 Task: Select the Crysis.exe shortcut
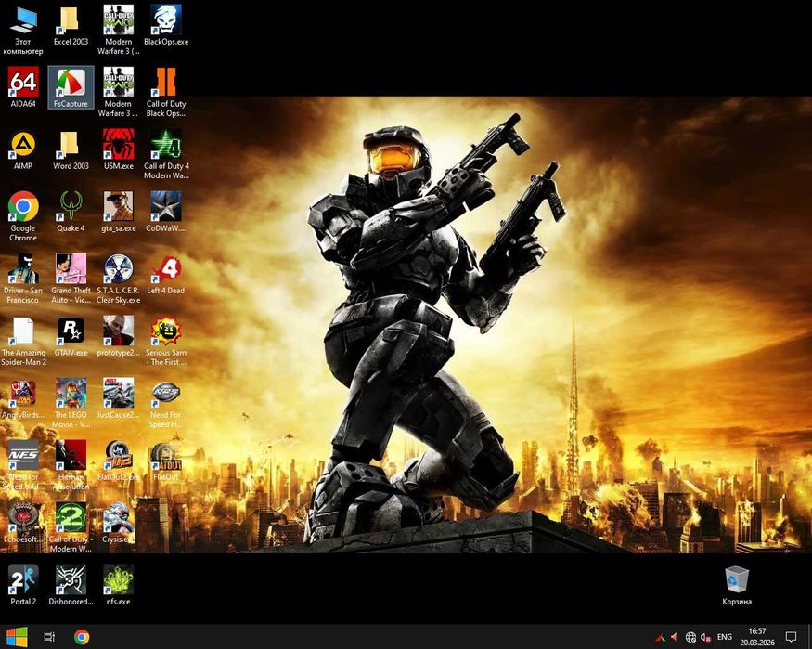[x=119, y=523]
